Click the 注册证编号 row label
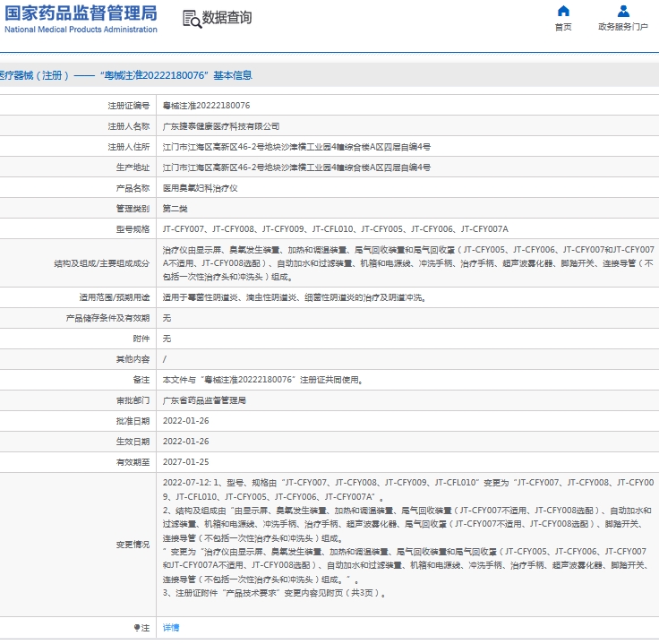 tap(129, 106)
